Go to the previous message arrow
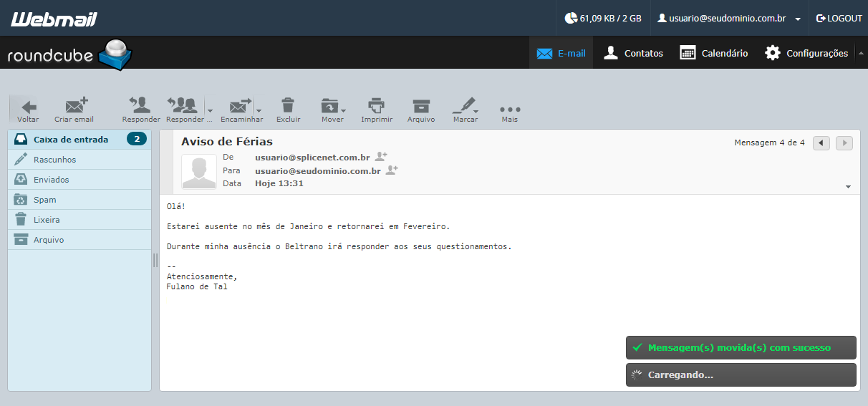 [821, 143]
